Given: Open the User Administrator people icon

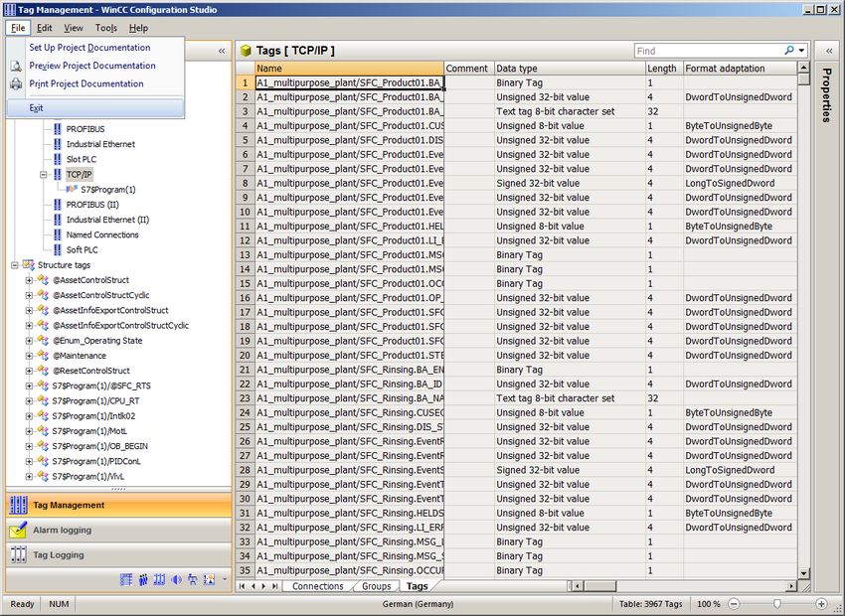Looking at the screenshot, I should pos(143,579).
